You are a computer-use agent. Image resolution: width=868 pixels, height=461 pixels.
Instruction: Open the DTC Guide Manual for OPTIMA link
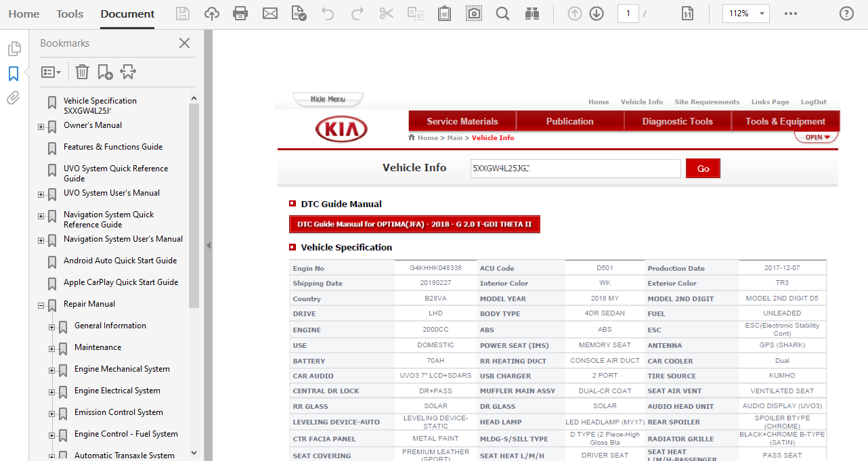tap(414, 224)
